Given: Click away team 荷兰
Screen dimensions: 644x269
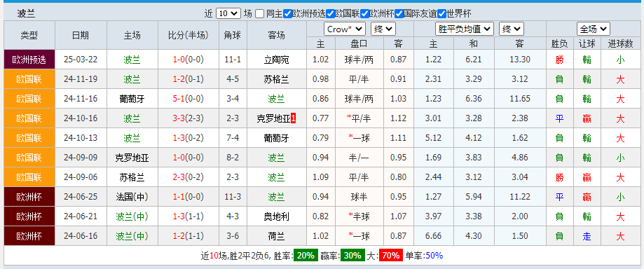Looking at the screenshot, I should click(276, 236).
